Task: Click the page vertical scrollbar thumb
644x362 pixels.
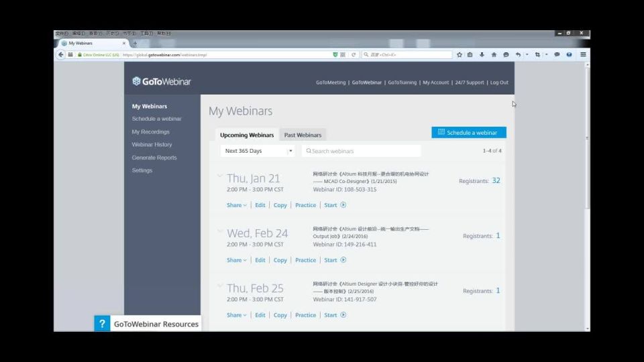Action: point(588,138)
